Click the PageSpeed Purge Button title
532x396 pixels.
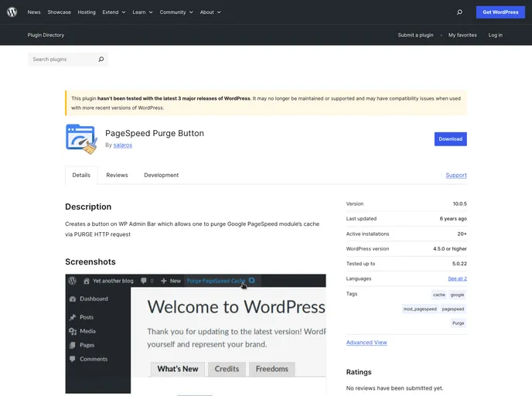[155, 133]
